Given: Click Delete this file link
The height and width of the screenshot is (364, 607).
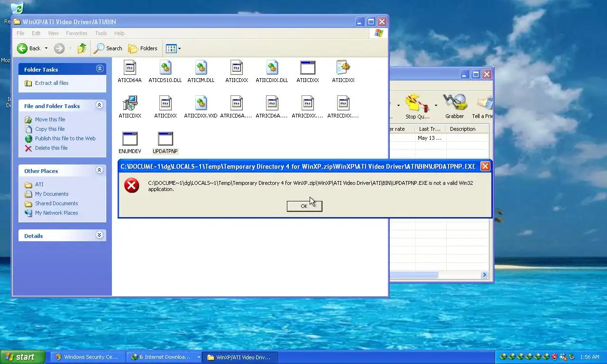Looking at the screenshot, I should click(x=51, y=148).
